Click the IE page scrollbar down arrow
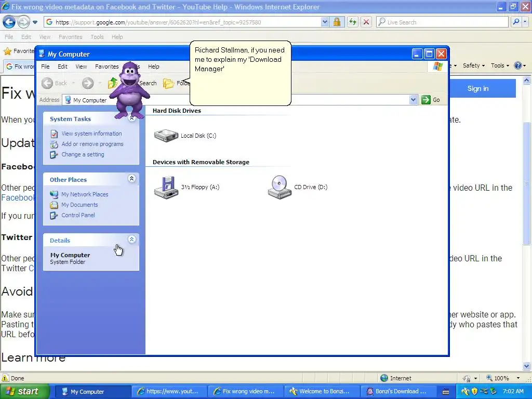This screenshot has width=532, height=399. pyautogui.click(x=527, y=366)
